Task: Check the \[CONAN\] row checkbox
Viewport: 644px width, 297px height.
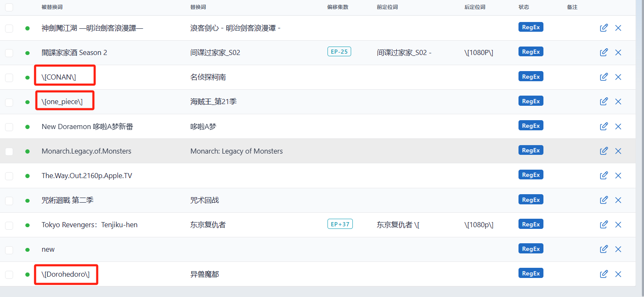Action: [9, 77]
